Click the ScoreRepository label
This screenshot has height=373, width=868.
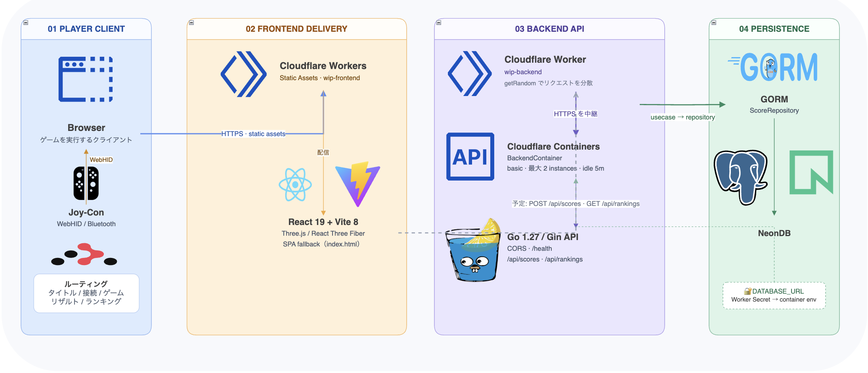click(x=774, y=110)
